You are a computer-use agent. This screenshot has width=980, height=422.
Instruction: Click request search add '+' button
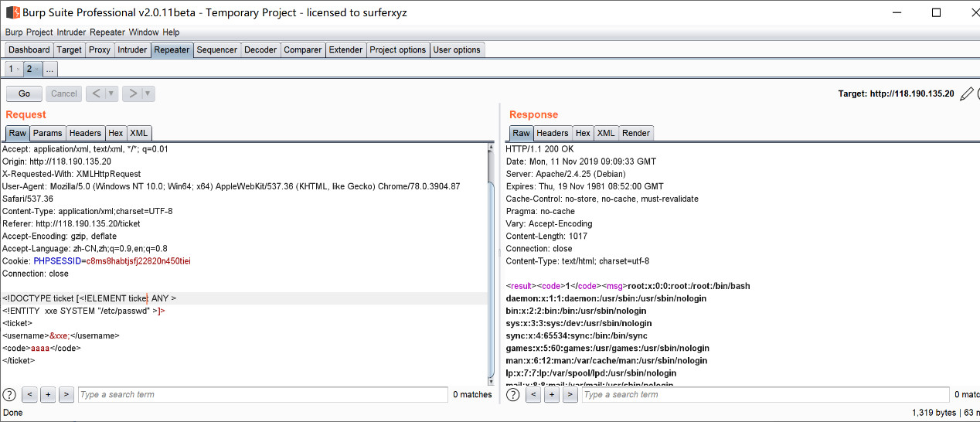48,394
